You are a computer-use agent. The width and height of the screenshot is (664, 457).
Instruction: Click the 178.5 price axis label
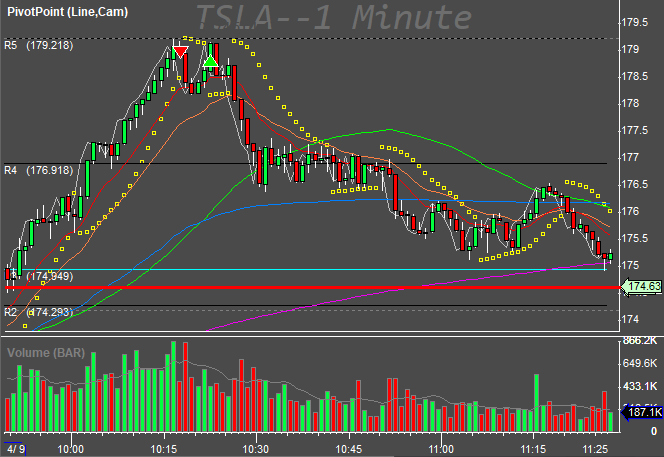634,77
